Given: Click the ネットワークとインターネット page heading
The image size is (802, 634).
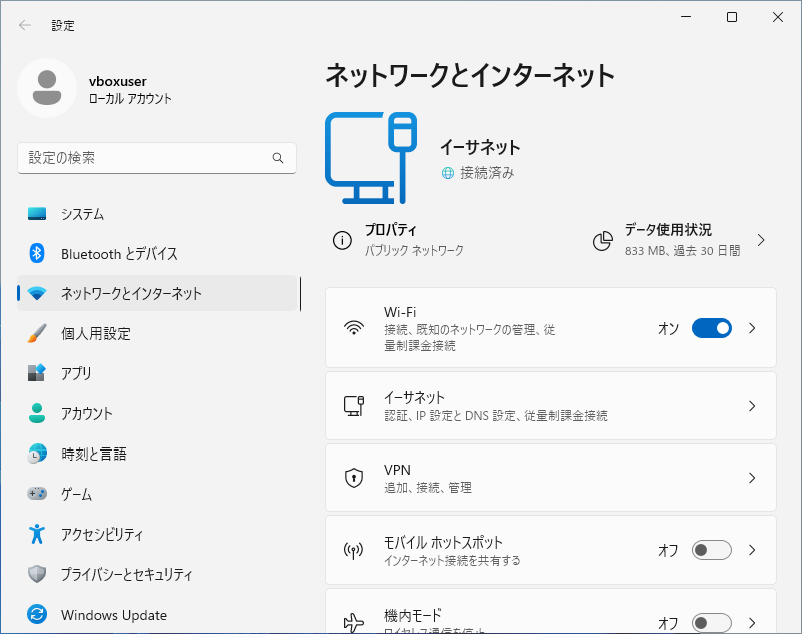Looking at the screenshot, I should pyautogui.click(x=470, y=75).
